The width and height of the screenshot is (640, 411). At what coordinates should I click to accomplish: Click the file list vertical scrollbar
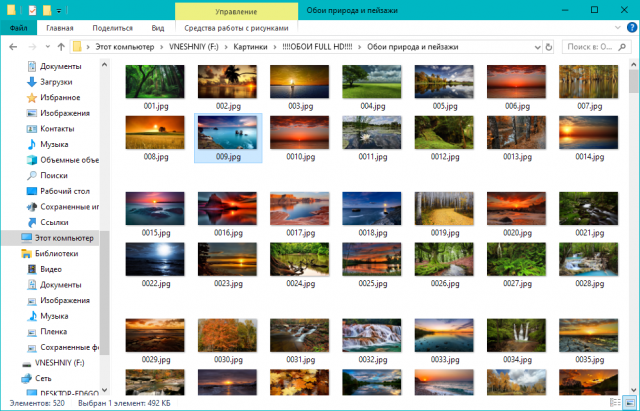coord(633,227)
